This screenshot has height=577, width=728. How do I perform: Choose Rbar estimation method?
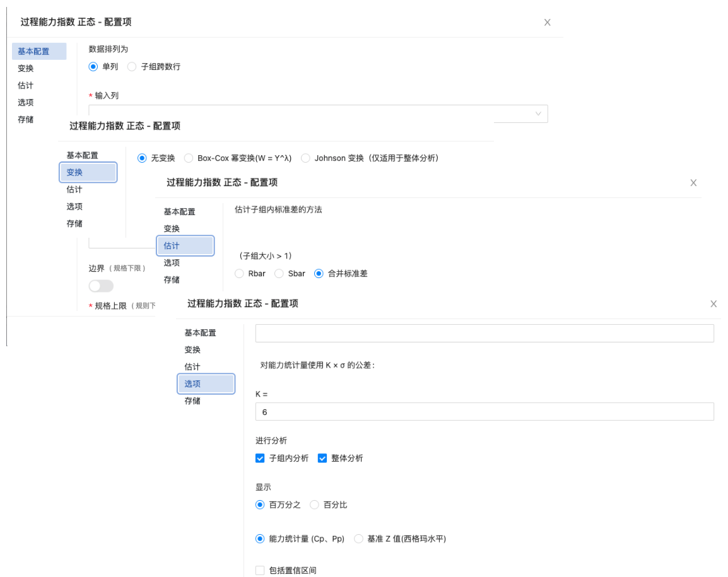[239, 274]
